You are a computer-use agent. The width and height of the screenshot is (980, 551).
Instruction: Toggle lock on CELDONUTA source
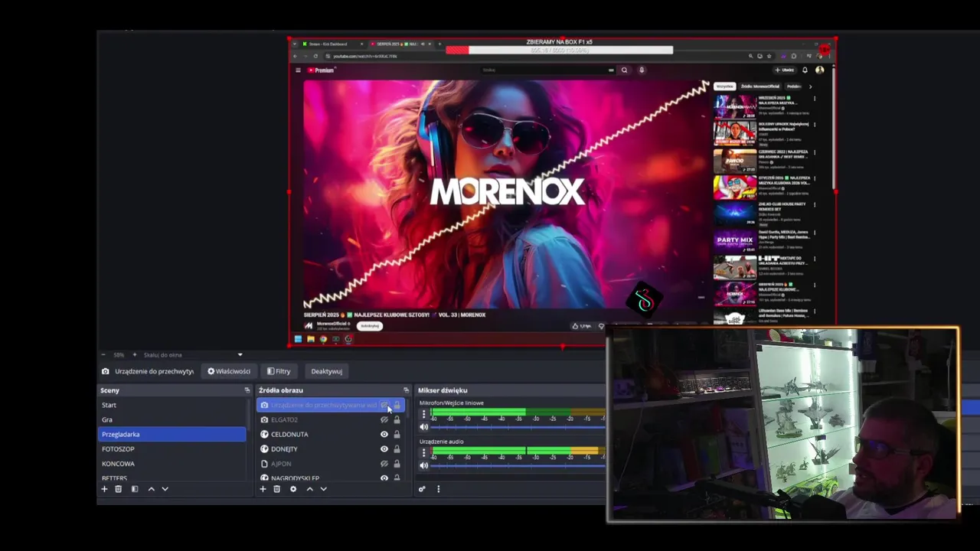[397, 434]
